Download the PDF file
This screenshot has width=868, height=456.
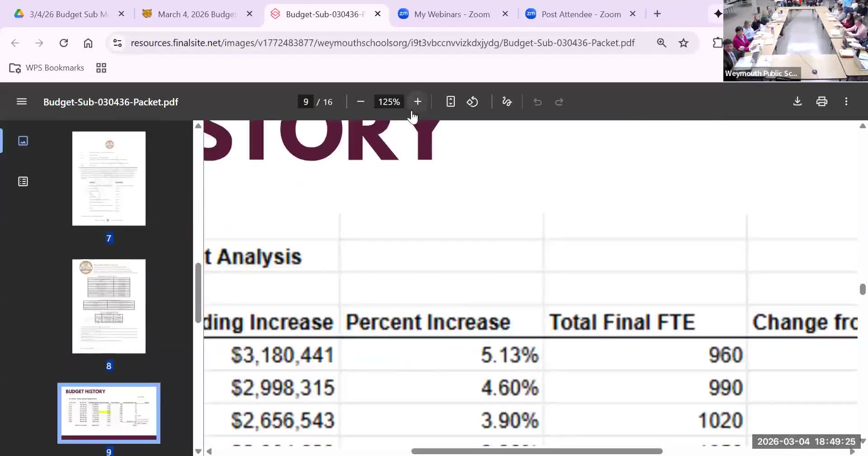797,102
